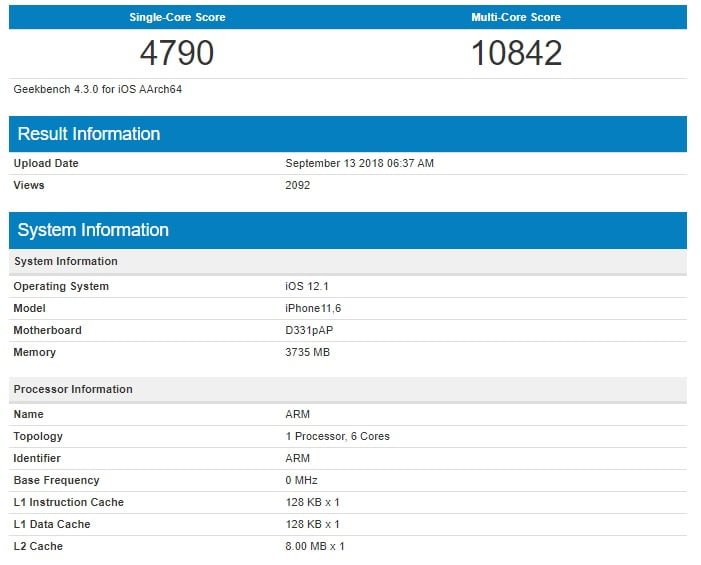Select the topology value 1 Processor, 6 Cores

[337, 436]
